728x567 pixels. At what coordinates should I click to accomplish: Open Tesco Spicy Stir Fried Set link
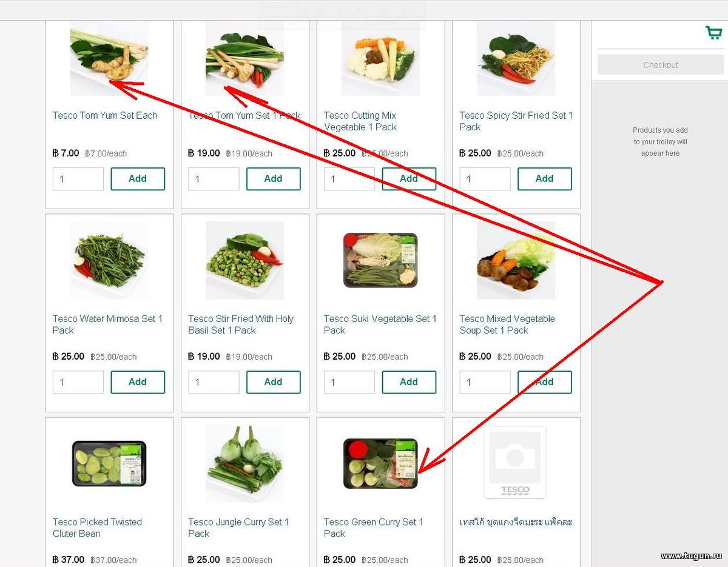516,121
